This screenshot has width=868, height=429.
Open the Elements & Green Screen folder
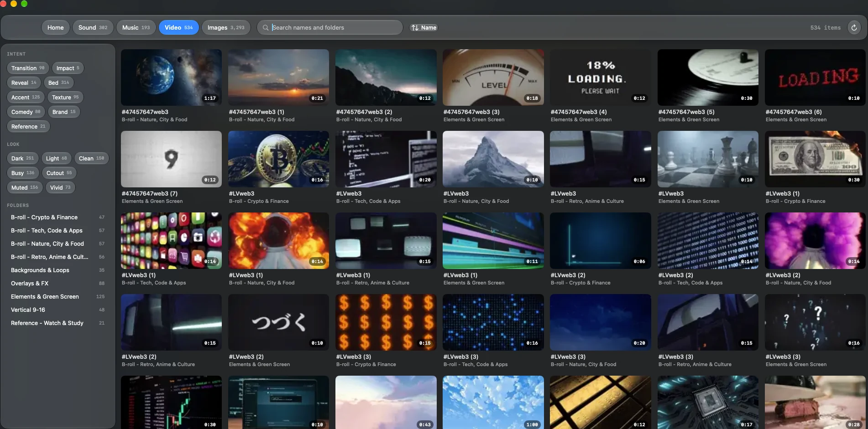coord(58,297)
